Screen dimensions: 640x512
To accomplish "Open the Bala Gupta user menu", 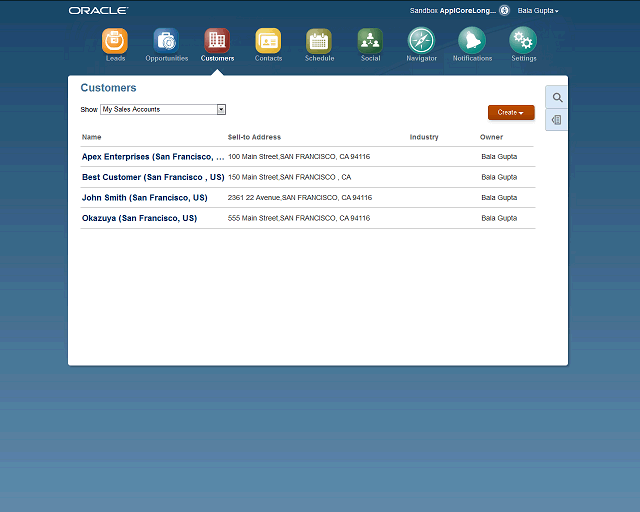I will [x=538, y=11].
